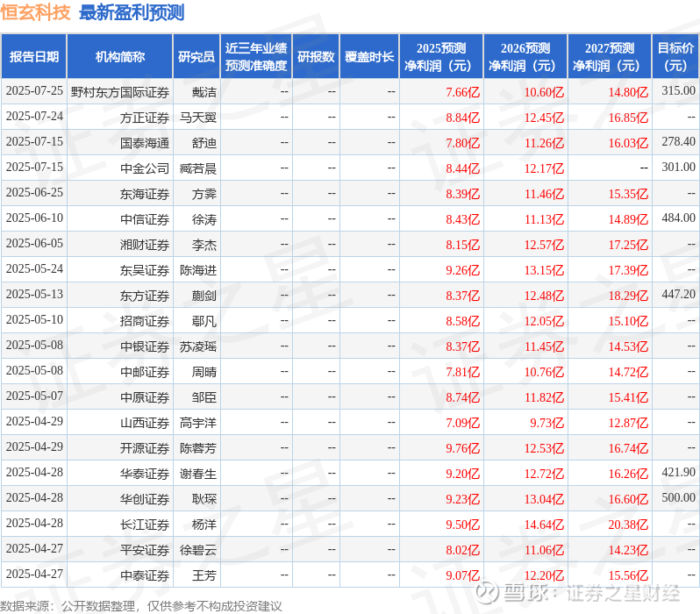This screenshot has width=700, height=614.
Task: Click the 2026预测净利润 column header
Action: (x=525, y=56)
